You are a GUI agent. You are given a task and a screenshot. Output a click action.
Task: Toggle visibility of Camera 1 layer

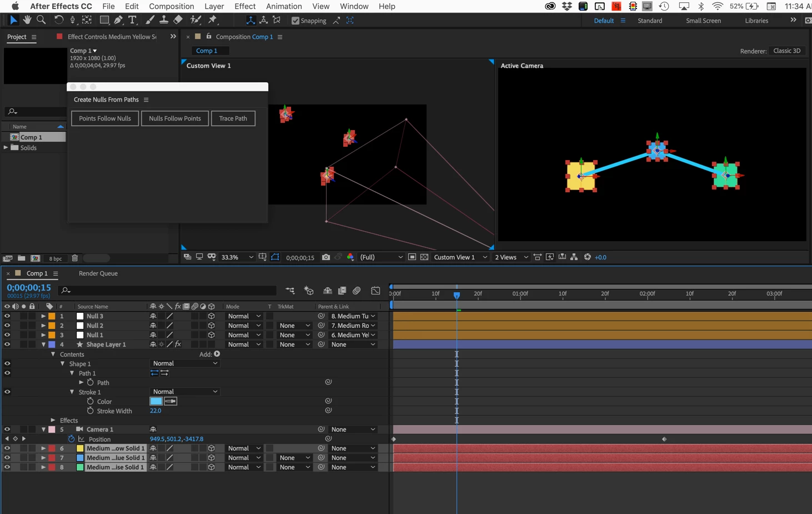(x=7, y=430)
